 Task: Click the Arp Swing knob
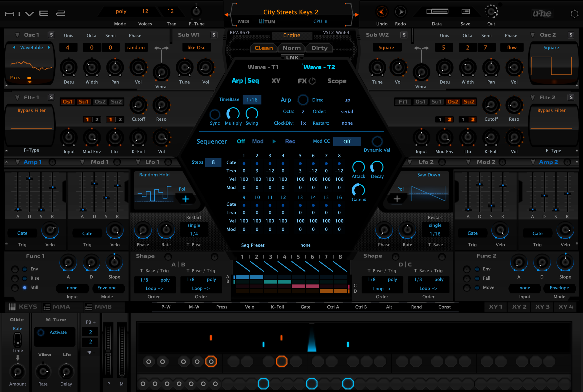pos(252,114)
